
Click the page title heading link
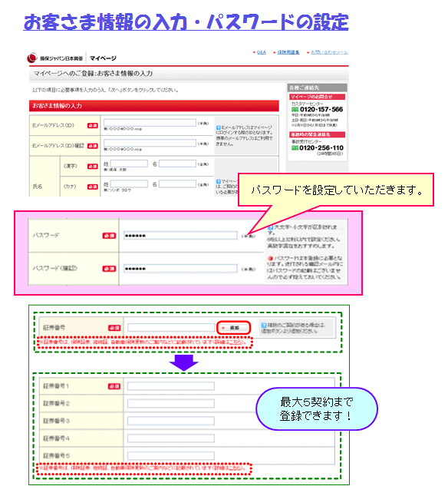(x=186, y=21)
